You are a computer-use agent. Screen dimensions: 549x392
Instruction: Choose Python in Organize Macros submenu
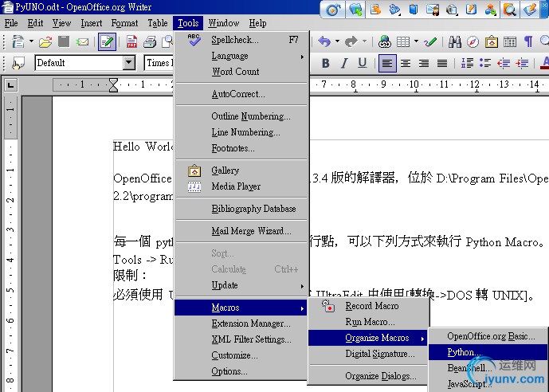[x=488, y=352]
